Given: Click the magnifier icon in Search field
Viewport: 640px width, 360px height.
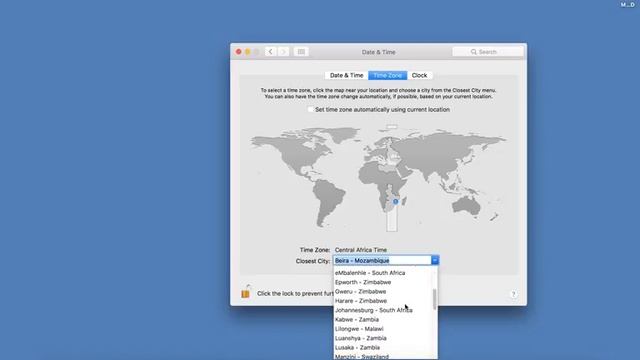Looking at the screenshot, I should [473, 52].
